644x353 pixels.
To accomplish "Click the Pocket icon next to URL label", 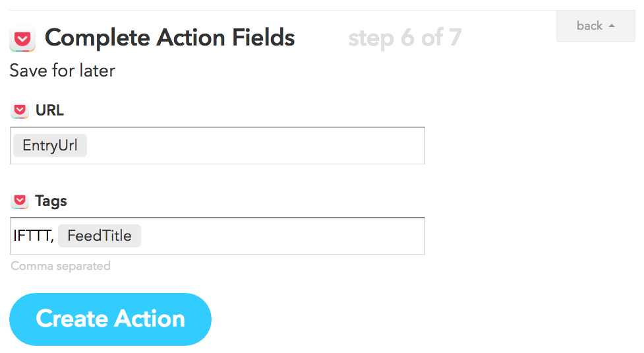I will pos(20,110).
